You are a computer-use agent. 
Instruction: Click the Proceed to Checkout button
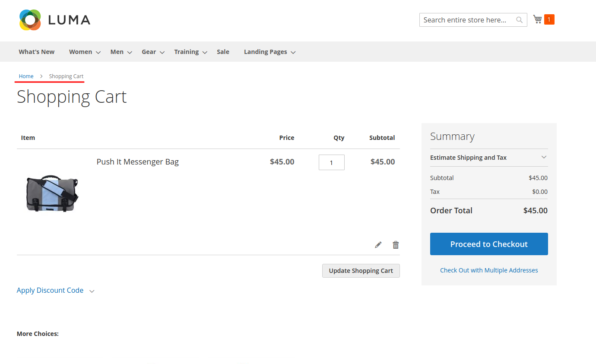coord(488,244)
